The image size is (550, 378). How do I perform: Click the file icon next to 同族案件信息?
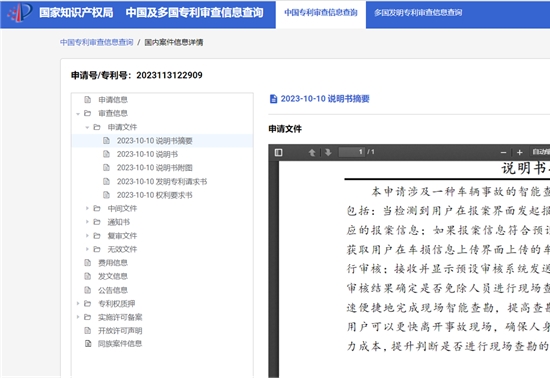pyautogui.click(x=88, y=344)
